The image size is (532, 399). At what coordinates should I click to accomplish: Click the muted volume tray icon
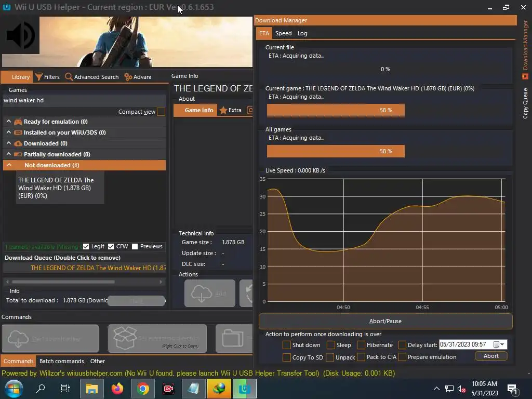(x=461, y=389)
